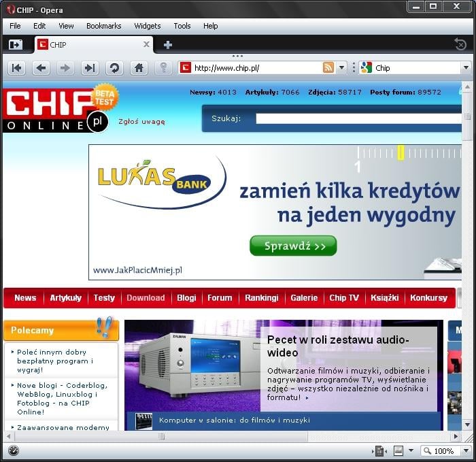This screenshot has width=476, height=462.
Task: Open the Widgets menu
Action: tap(148, 26)
